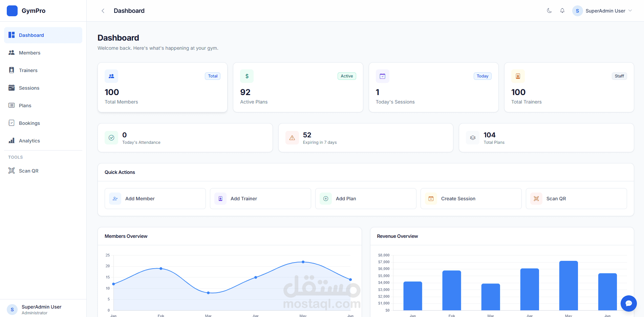Click the Analytics bar chart icon in sidebar
Image resolution: width=644 pixels, height=317 pixels.
pyautogui.click(x=12, y=140)
